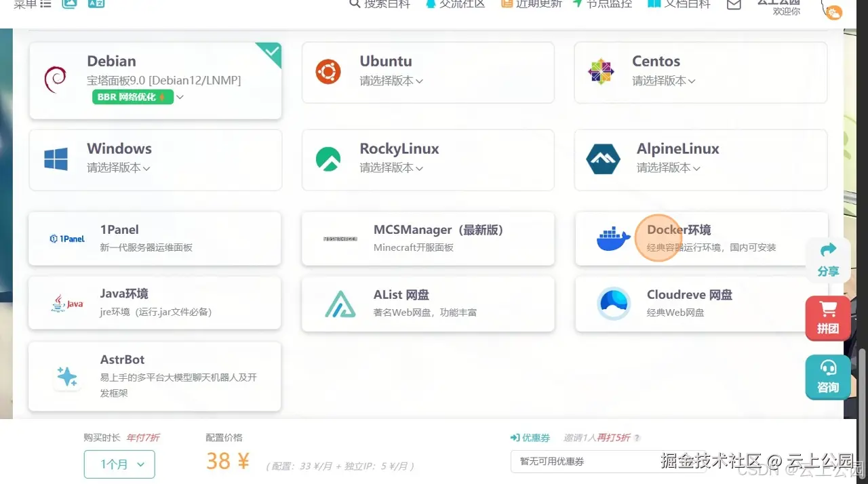This screenshot has width=868, height=484.
Task: Click the Debian swirl logo
Action: tap(54, 79)
